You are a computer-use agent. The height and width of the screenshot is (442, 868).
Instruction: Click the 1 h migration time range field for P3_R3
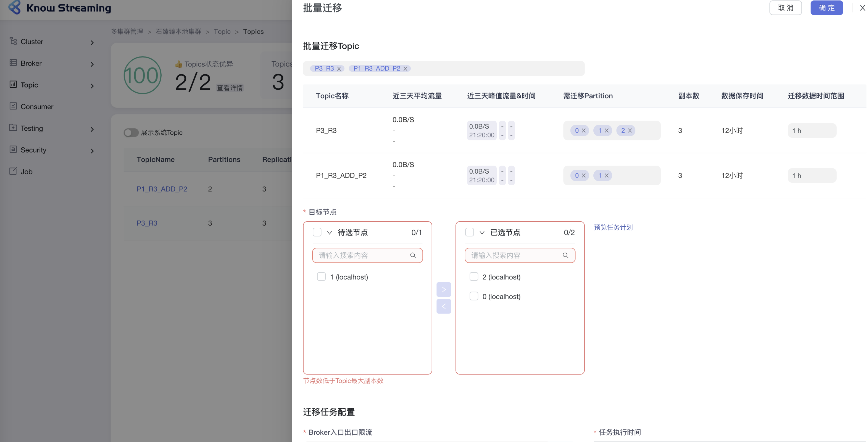(x=812, y=130)
